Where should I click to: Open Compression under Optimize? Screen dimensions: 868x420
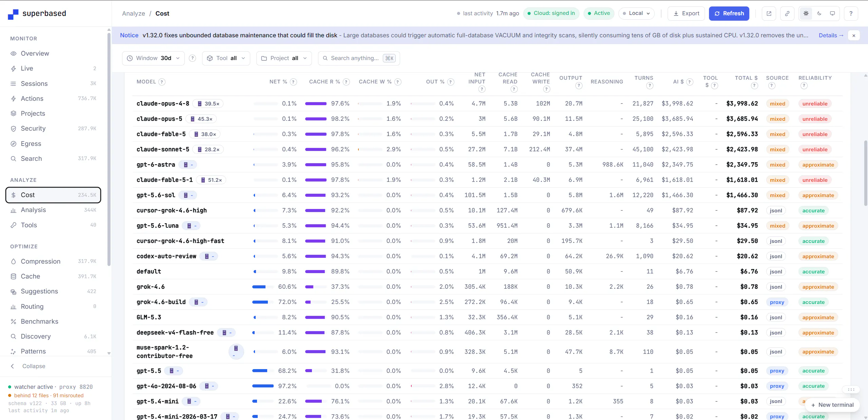(x=53, y=262)
